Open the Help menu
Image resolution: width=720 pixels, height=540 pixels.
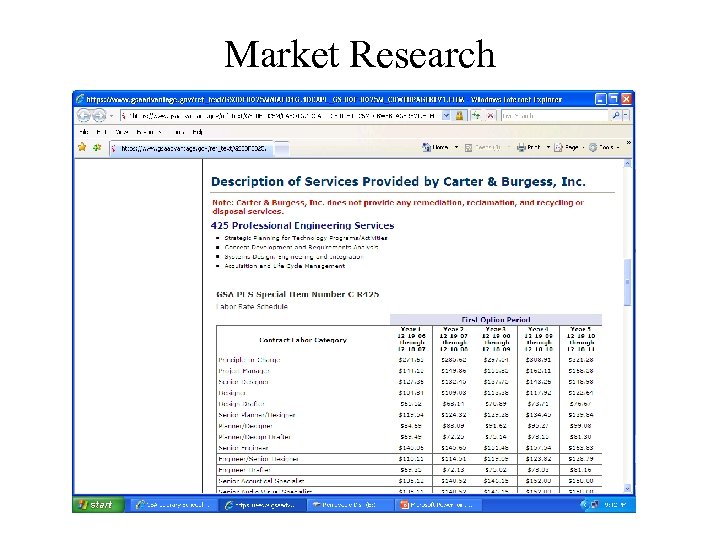[x=197, y=132]
